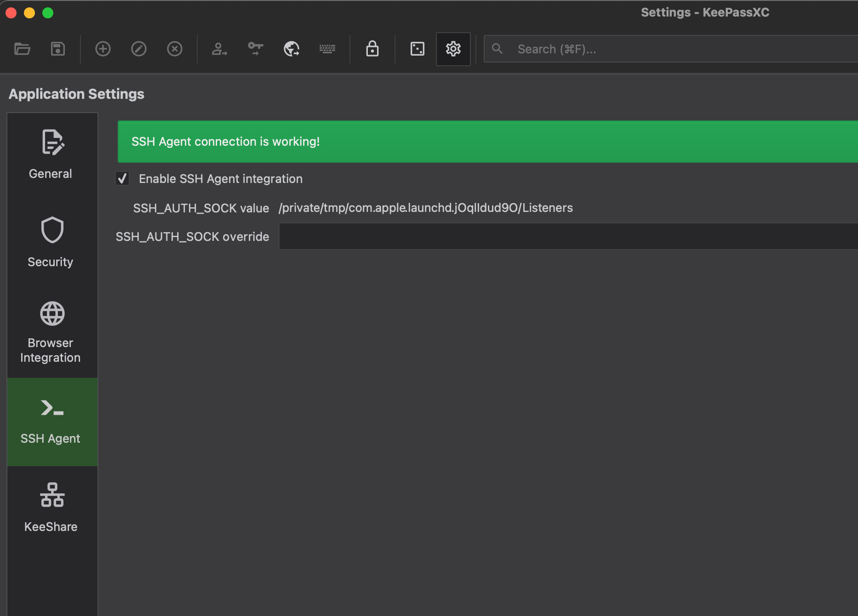Image resolution: width=858 pixels, height=616 pixels.
Task: Open database via folder icon
Action: click(x=22, y=49)
